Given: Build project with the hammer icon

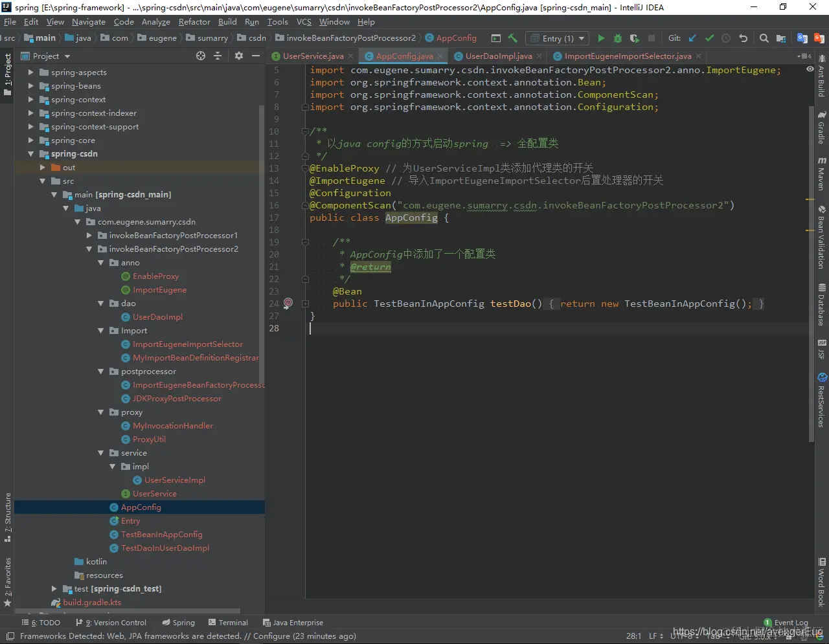Looking at the screenshot, I should click(x=513, y=38).
